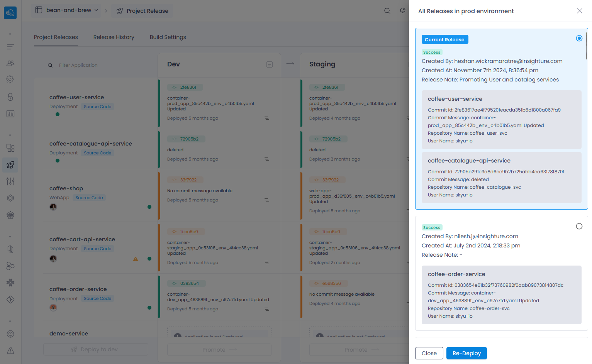Click the Filter Application search field
Image resolution: width=592 pixels, height=364 pixels.
96,65
